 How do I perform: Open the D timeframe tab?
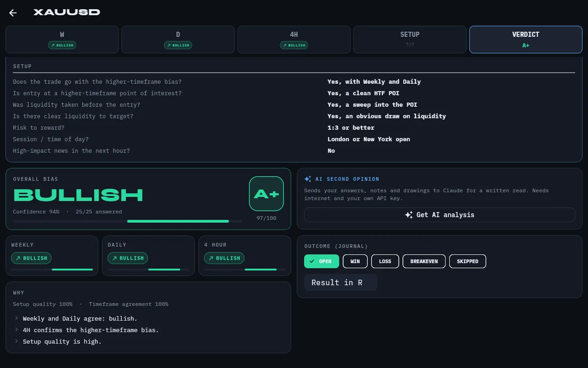178,40
